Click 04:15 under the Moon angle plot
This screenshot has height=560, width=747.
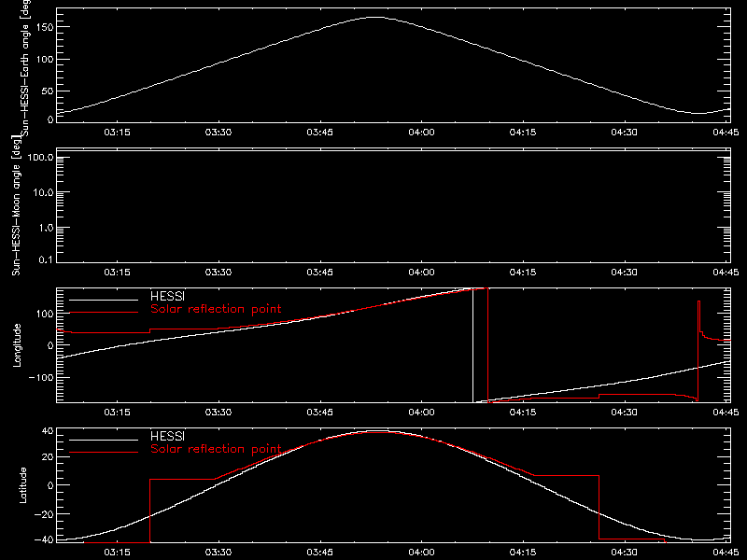pyautogui.click(x=523, y=273)
